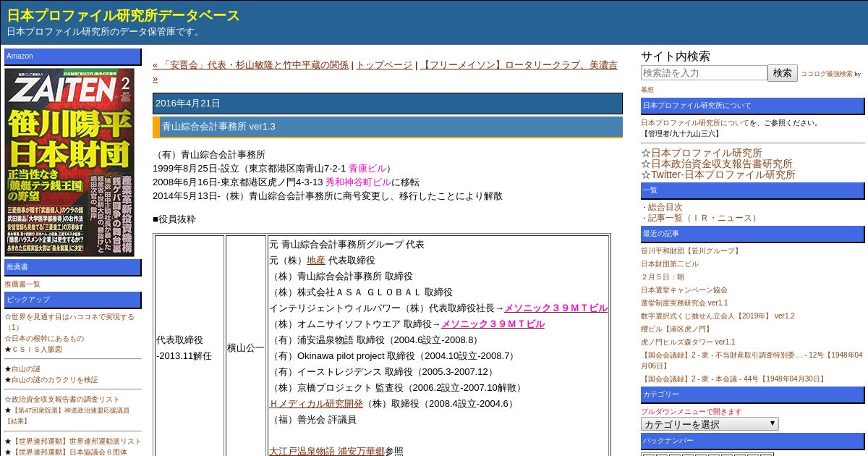Image resolution: width=868 pixels, height=456 pixels.
Task: Click the date header 2016年4月21日
Action: 388,104
